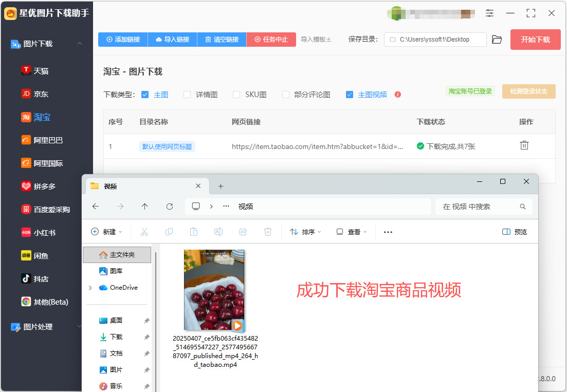The width and height of the screenshot is (567, 392).
Task: Select the 视频 Explorer tab
Action: click(x=147, y=186)
